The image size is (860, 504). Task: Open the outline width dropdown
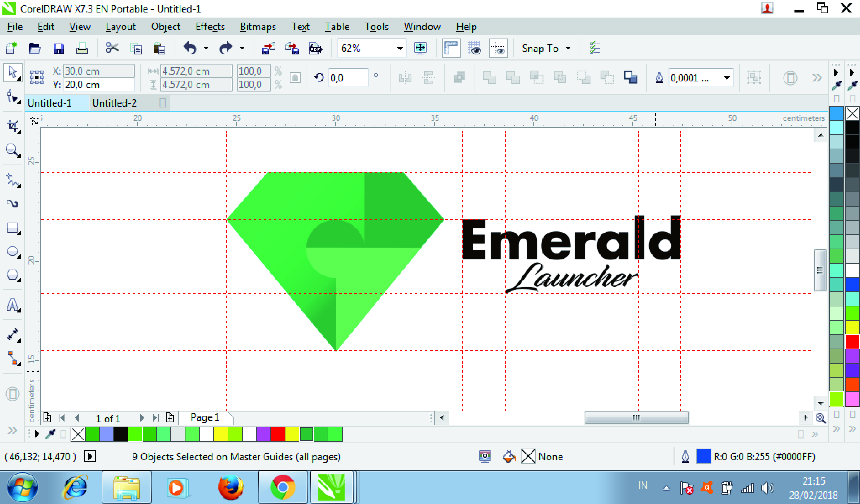coord(727,78)
